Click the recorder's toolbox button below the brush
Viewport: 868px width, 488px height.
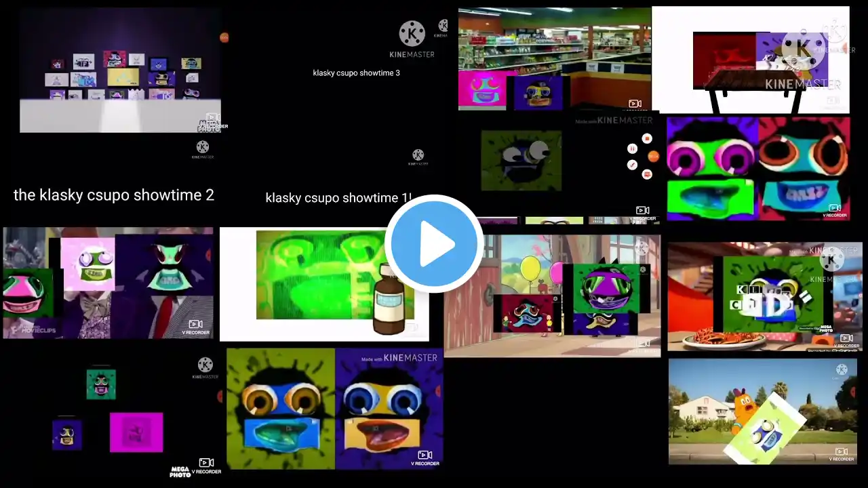tap(647, 174)
